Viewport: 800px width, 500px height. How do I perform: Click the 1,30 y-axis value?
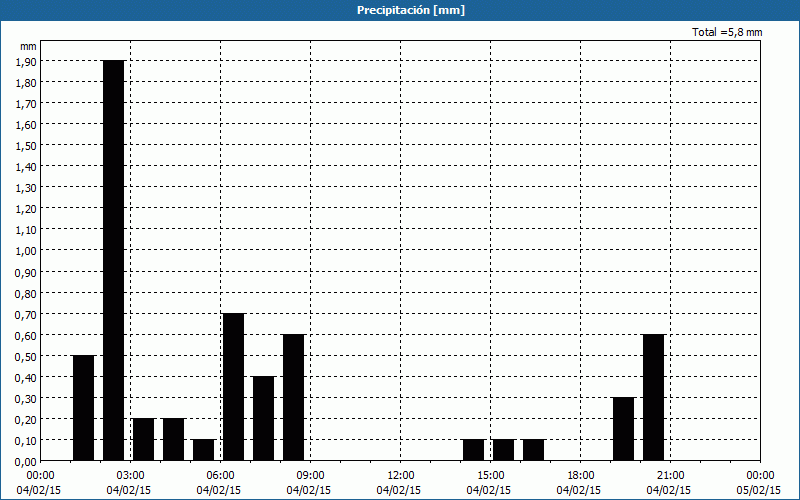pos(26,188)
